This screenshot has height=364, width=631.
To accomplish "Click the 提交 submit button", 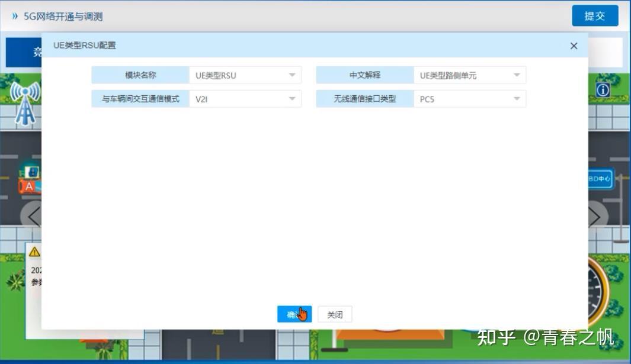I will click(595, 16).
